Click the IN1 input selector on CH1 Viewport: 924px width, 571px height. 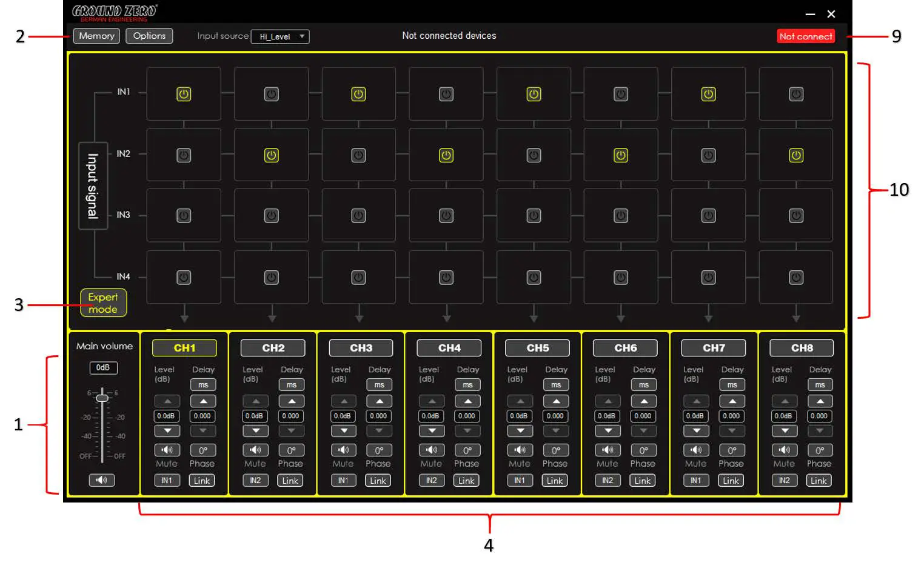click(166, 480)
